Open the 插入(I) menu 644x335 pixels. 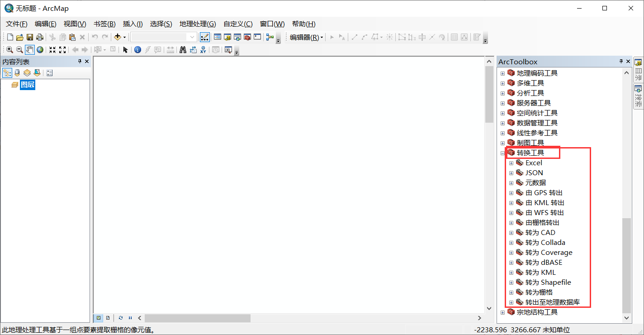point(133,24)
